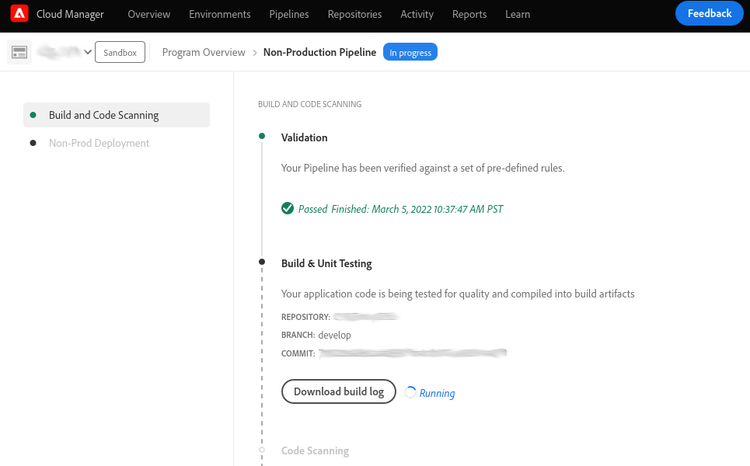Select Build and Code Scanning step

(117, 115)
